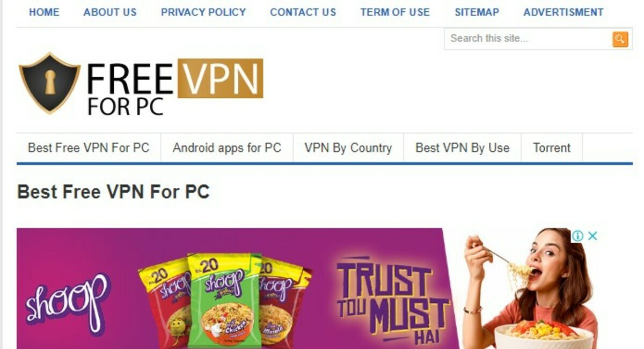Viewport: 644px width, 349px height.
Task: Click the shield keyhole logo
Action: click(49, 83)
